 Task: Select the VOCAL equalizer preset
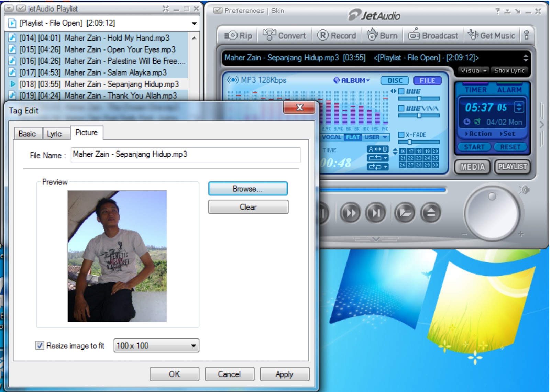click(331, 137)
